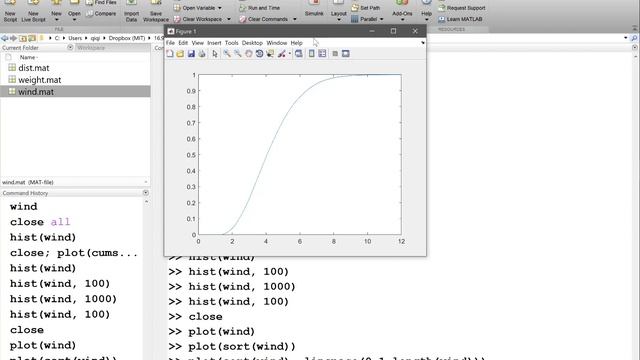Viewport: 640px width, 360px height.
Task: Select the Brush data tool
Action: tap(282, 54)
